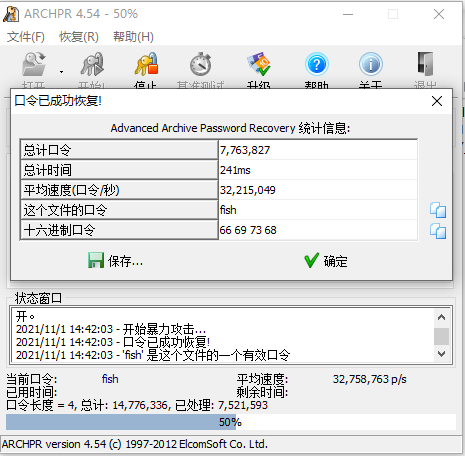This screenshot has height=456, width=465.
Task: Click the Upgrade toolbar icon
Action: tap(259, 64)
